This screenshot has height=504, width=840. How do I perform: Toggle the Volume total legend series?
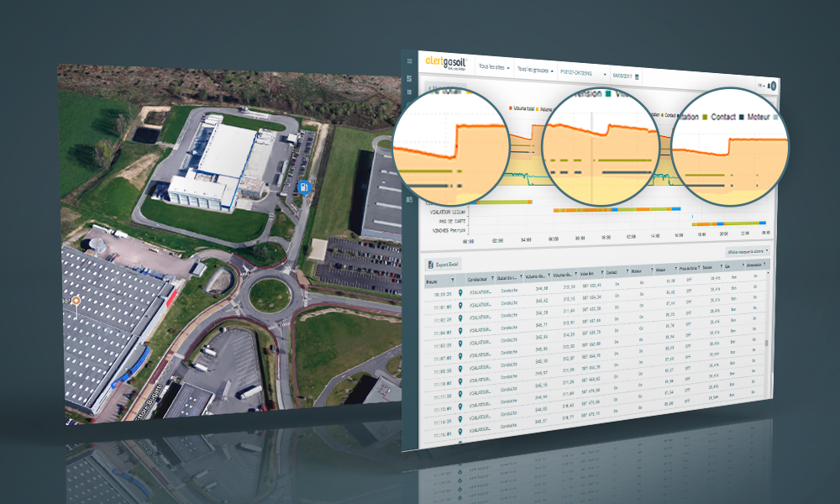pos(522,108)
